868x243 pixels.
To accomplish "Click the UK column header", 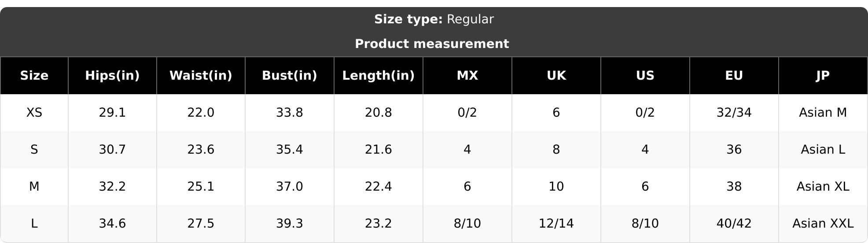I will pos(556,76).
